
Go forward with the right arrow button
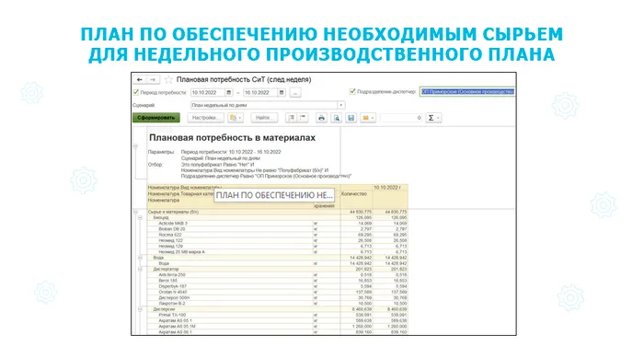[153, 79]
